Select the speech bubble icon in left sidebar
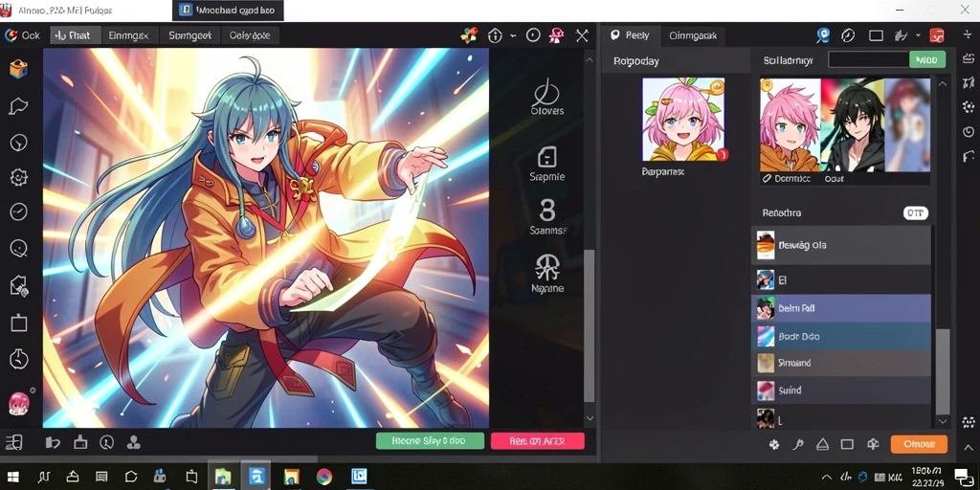Screen dimensions: 980x490 19,106
